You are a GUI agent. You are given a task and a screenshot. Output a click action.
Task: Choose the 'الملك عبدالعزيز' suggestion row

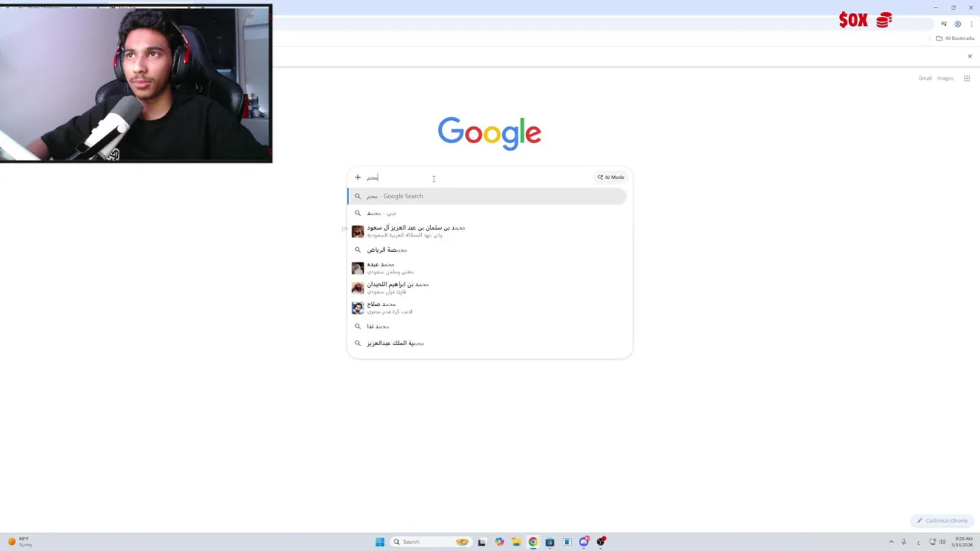tap(487, 343)
